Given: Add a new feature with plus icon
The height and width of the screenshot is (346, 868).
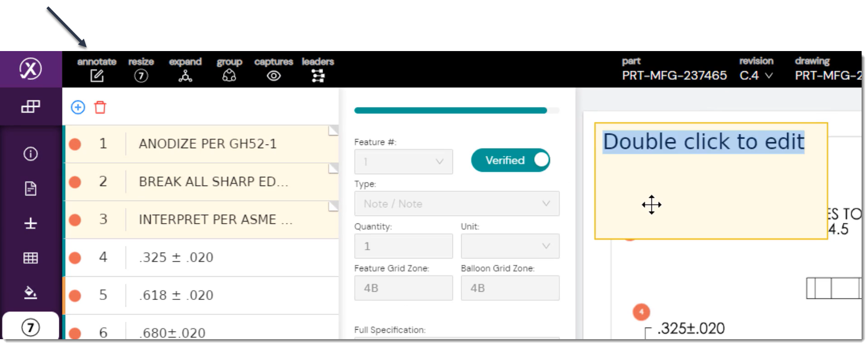Looking at the screenshot, I should click(78, 107).
